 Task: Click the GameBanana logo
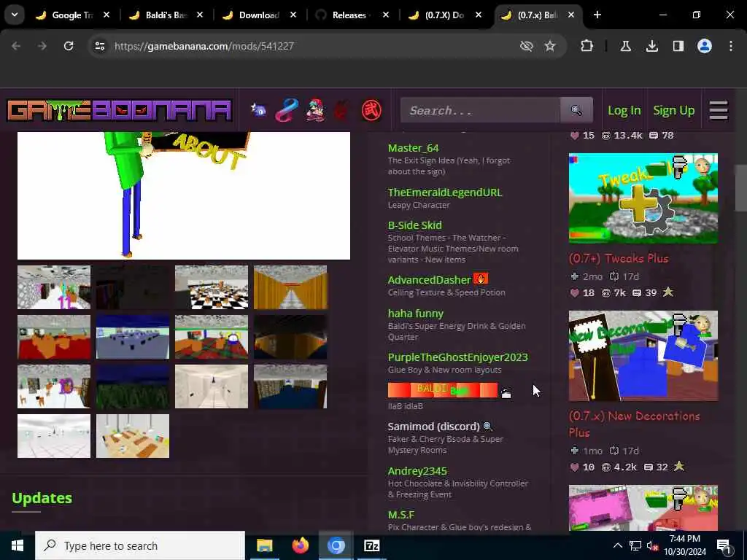(119, 111)
